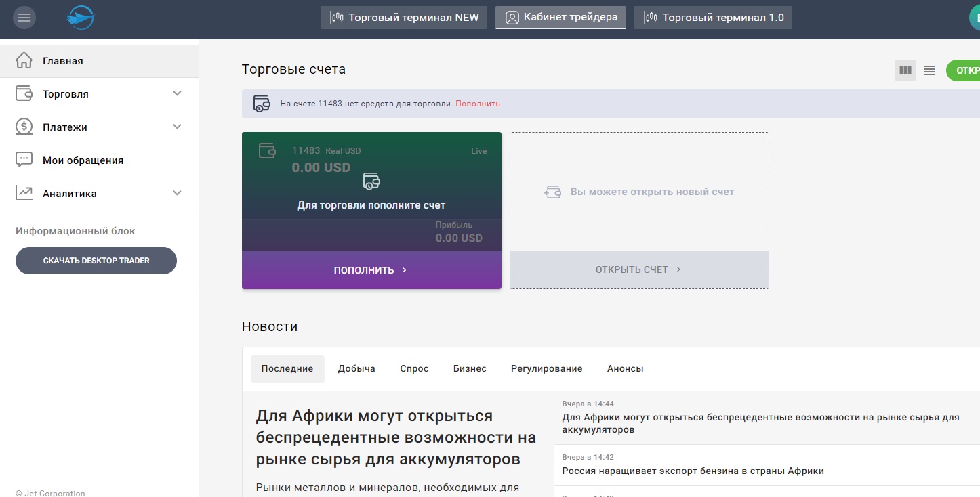Open the Аналитика menu section

click(99, 194)
